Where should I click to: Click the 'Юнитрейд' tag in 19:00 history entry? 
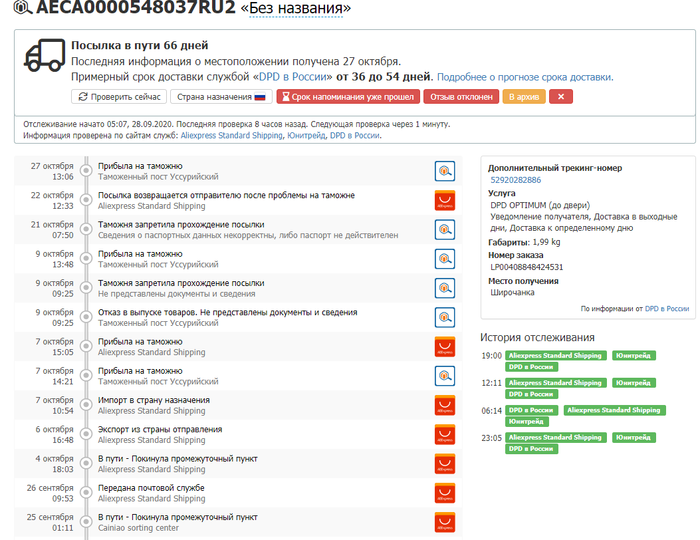[x=635, y=356]
